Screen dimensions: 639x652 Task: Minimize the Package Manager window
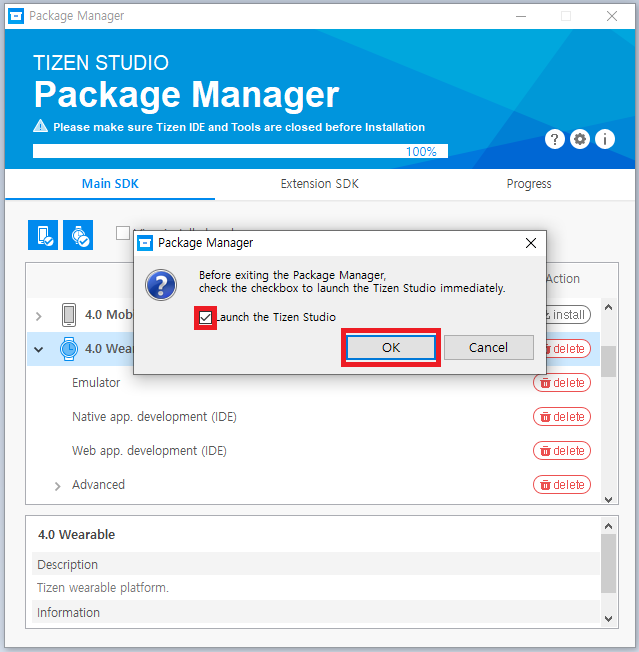pyautogui.click(x=521, y=17)
